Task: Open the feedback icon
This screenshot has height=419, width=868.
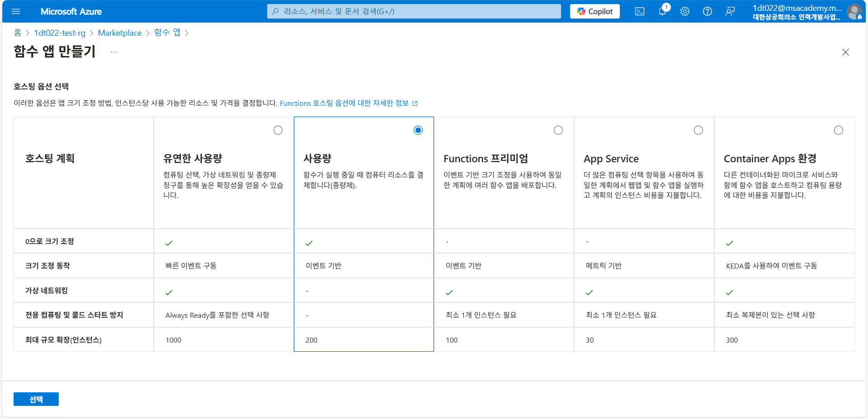Action: (730, 11)
